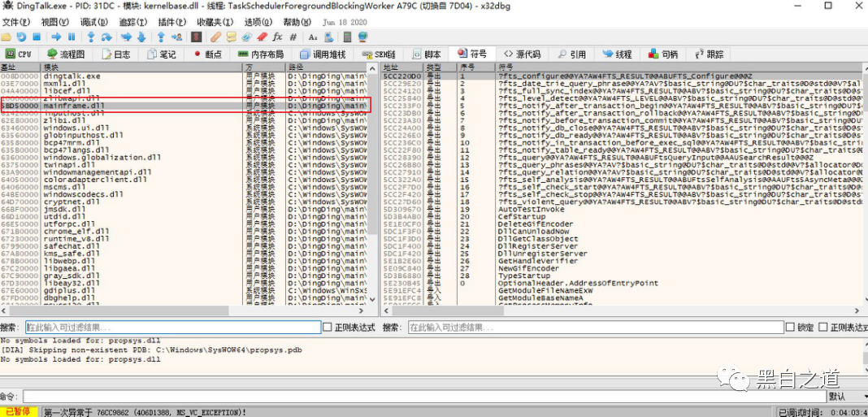Open the 默认 command type dropdown
This screenshot has height=417, width=868.
(847, 397)
